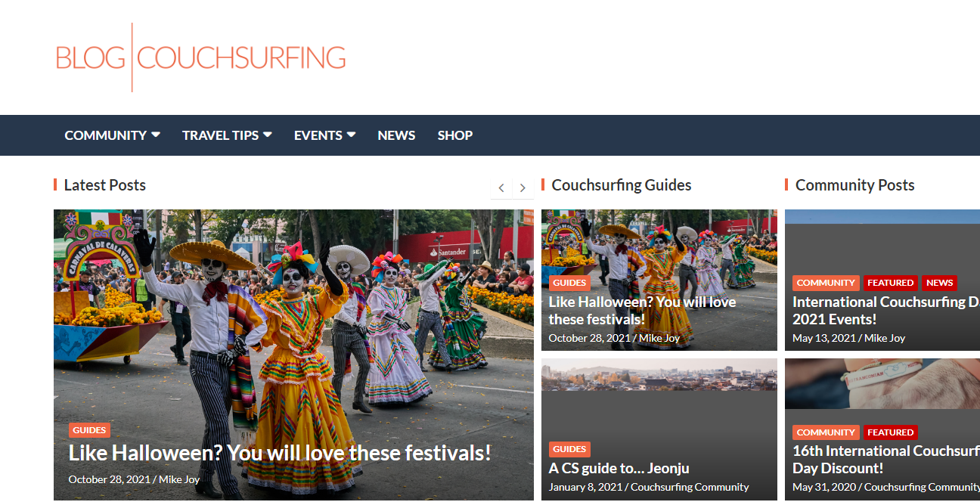The height and width of the screenshot is (502, 980).
Task: Open the Community Posts section heading
Action: pyautogui.click(x=855, y=185)
